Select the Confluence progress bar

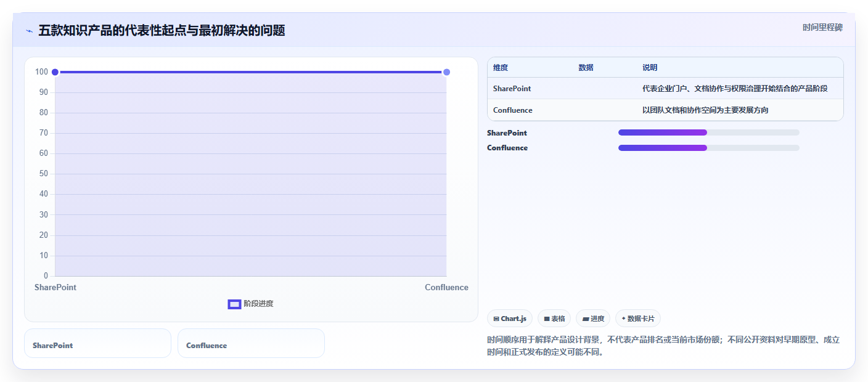point(708,148)
